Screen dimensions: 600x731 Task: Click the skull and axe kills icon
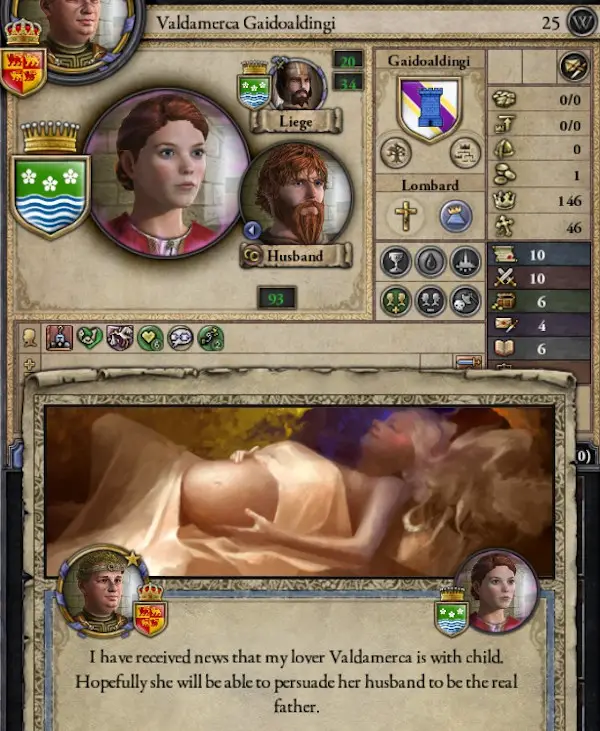coord(465,301)
